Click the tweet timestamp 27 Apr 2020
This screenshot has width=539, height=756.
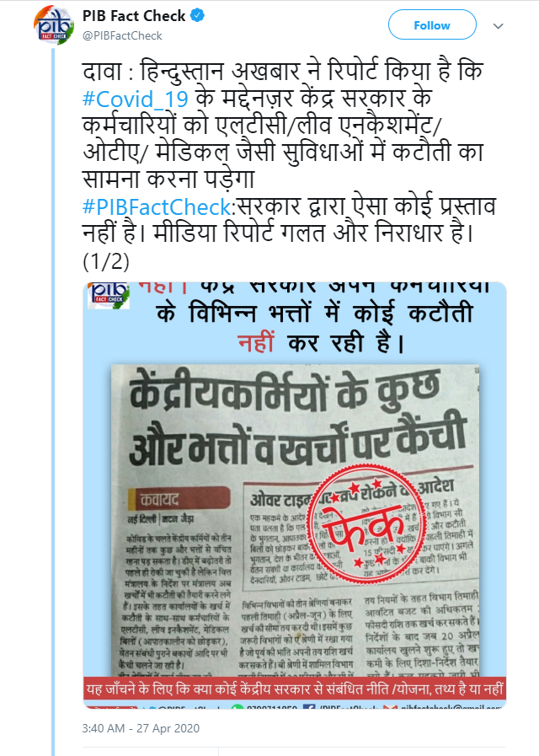point(141,728)
